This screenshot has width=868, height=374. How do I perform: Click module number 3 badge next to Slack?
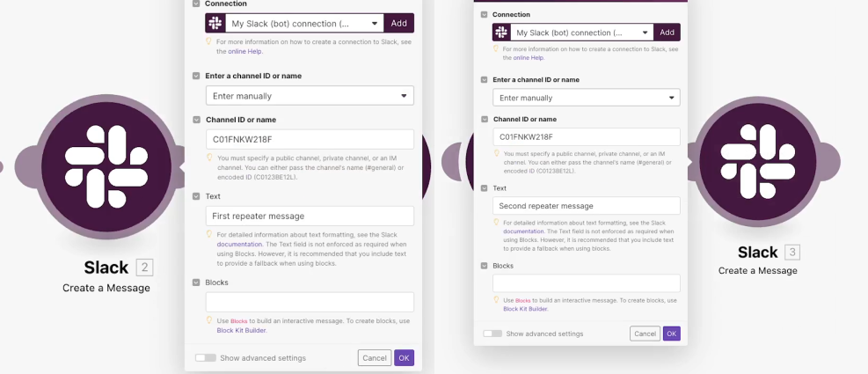pyautogui.click(x=792, y=253)
